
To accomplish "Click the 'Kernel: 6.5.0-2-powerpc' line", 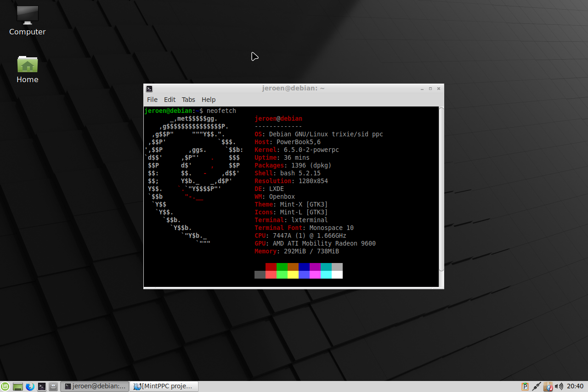I will pos(297,150).
